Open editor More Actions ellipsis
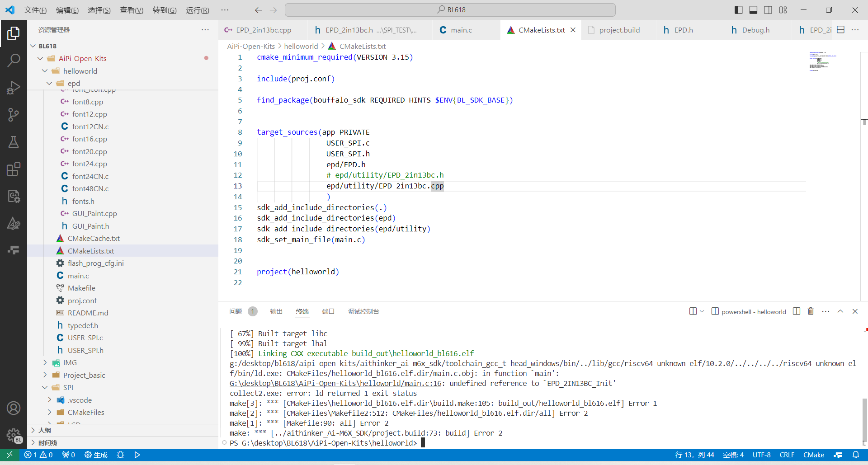Image resolution: width=868 pixels, height=465 pixels. click(855, 30)
